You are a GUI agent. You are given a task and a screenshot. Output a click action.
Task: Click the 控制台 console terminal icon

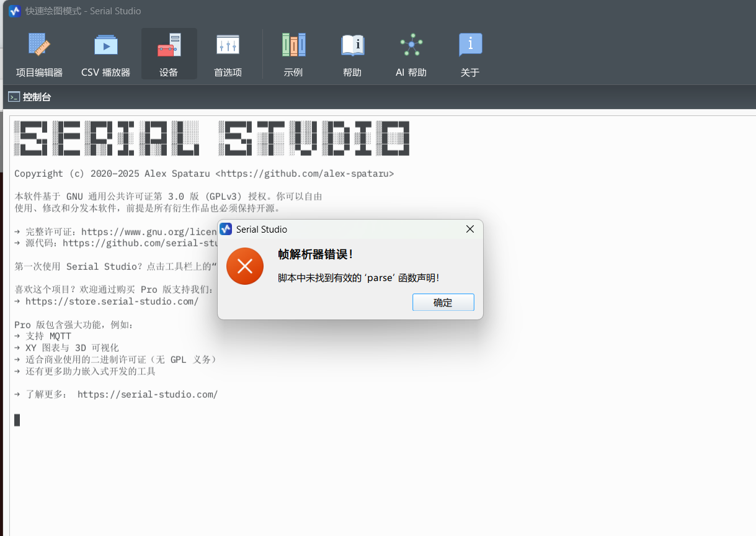[x=14, y=97]
